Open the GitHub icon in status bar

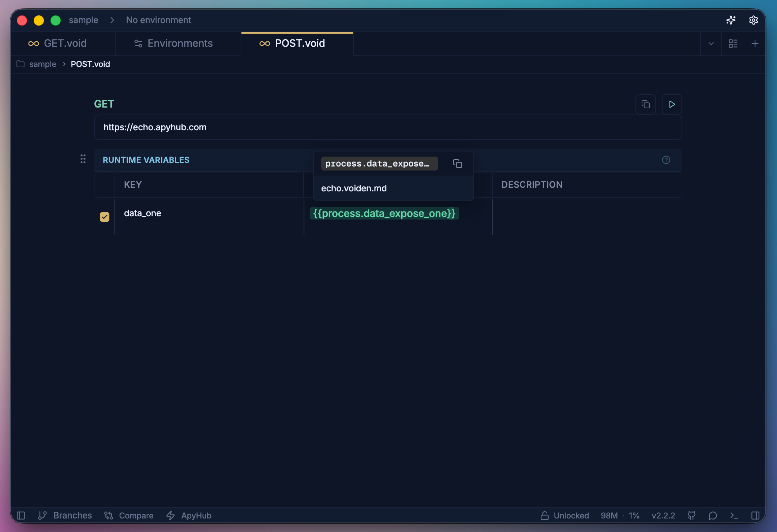[x=691, y=516]
